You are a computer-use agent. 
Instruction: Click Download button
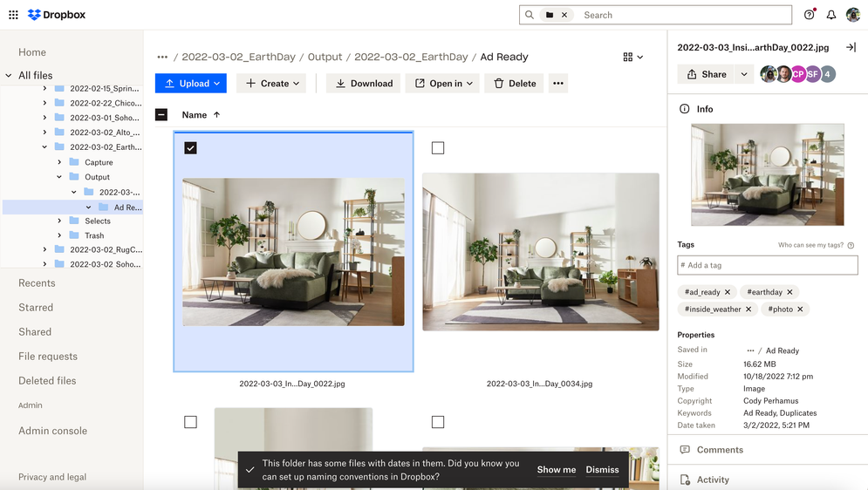tap(363, 84)
